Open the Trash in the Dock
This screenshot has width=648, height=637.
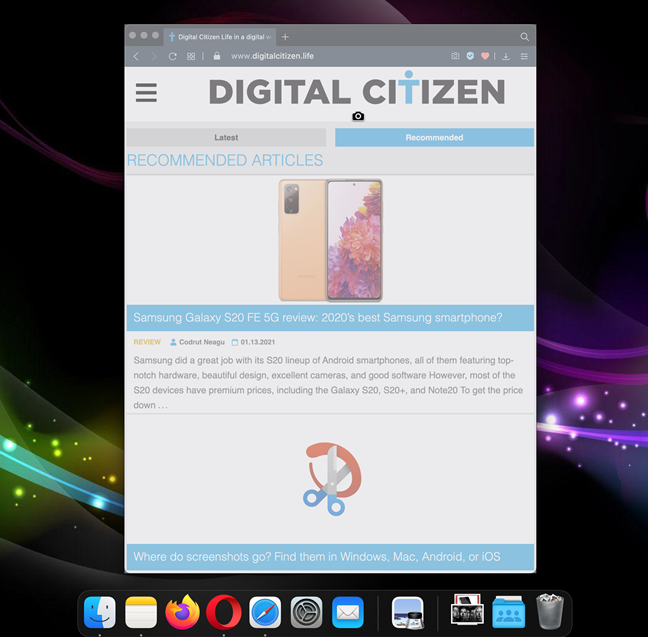[x=550, y=612]
